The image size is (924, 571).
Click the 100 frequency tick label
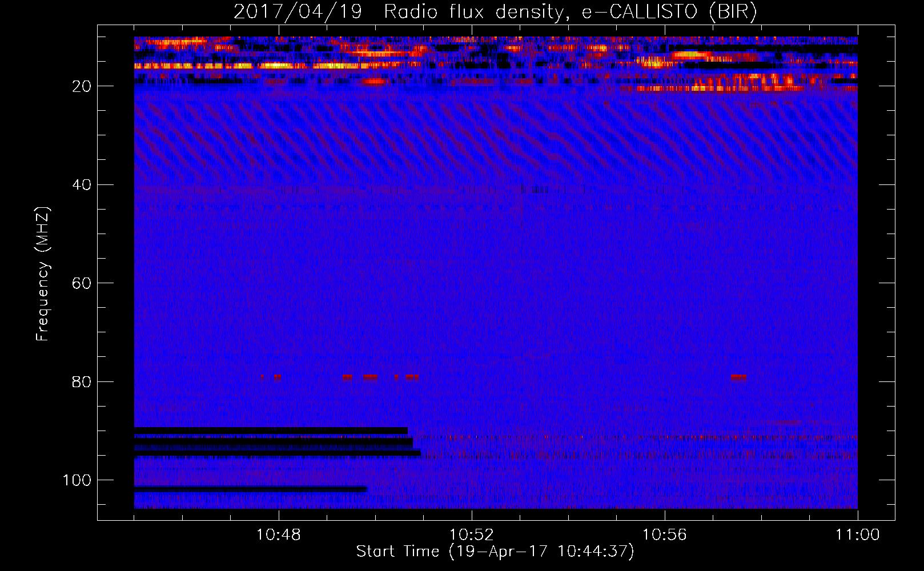[77, 480]
